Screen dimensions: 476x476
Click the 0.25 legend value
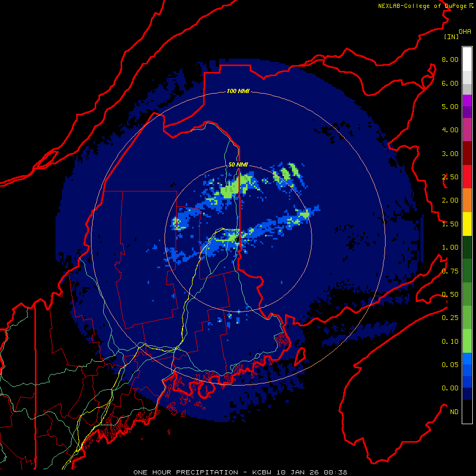pos(450,318)
